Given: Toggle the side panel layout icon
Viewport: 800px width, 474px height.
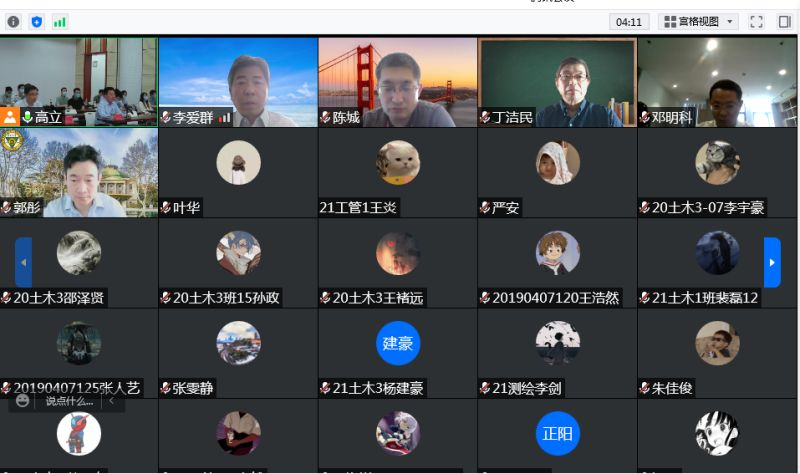Looking at the screenshot, I should pos(784,21).
